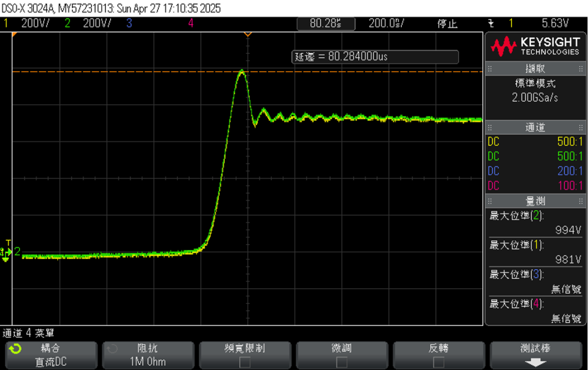
Task: Click the orange corner marker at top-left of grid
Action: [15, 34]
